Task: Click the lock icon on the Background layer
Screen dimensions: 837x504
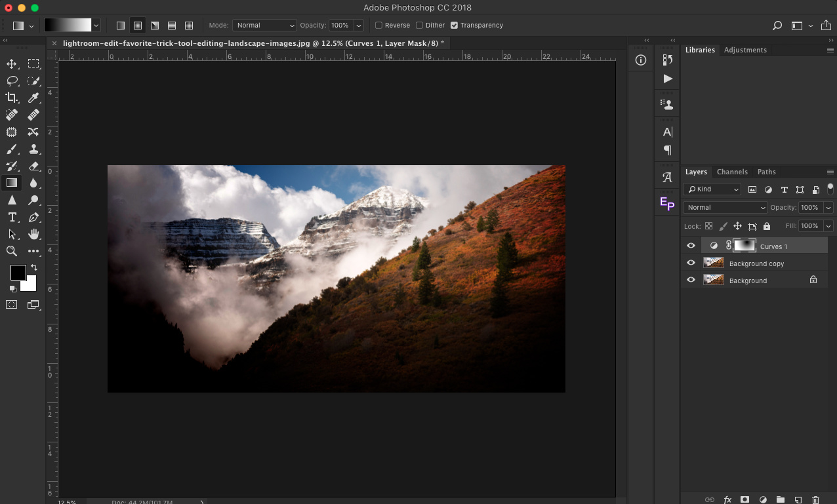Action: pos(813,279)
